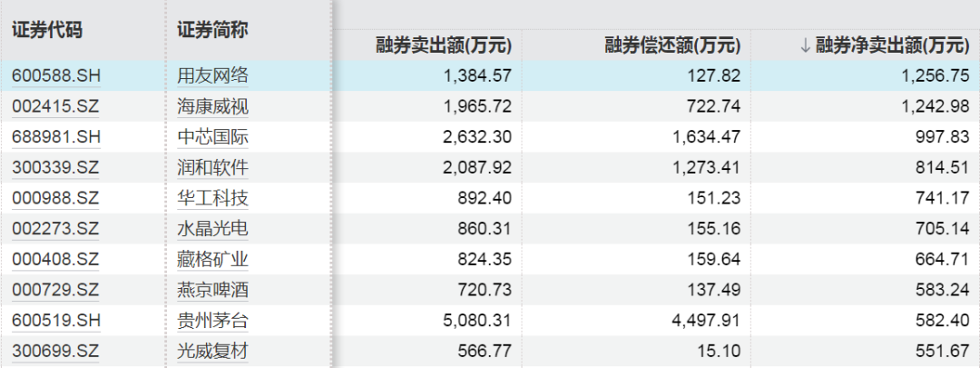Select net sell value 583.24
This screenshot has width=980, height=368.
tap(943, 291)
